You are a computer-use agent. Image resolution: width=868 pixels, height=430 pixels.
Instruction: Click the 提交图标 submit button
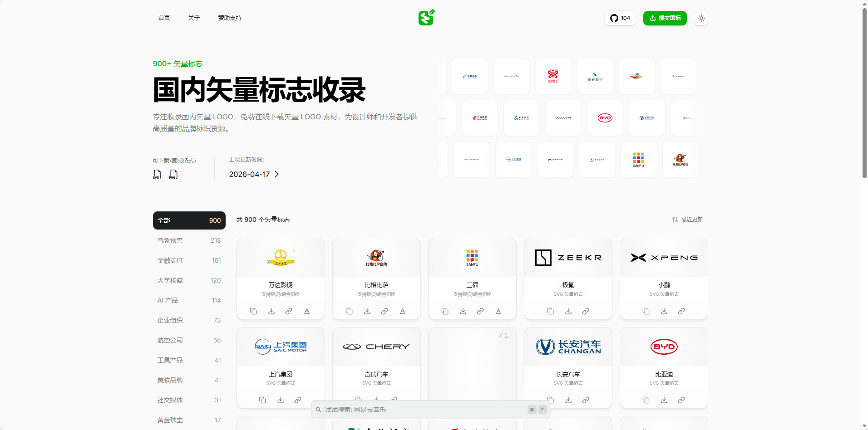(665, 18)
